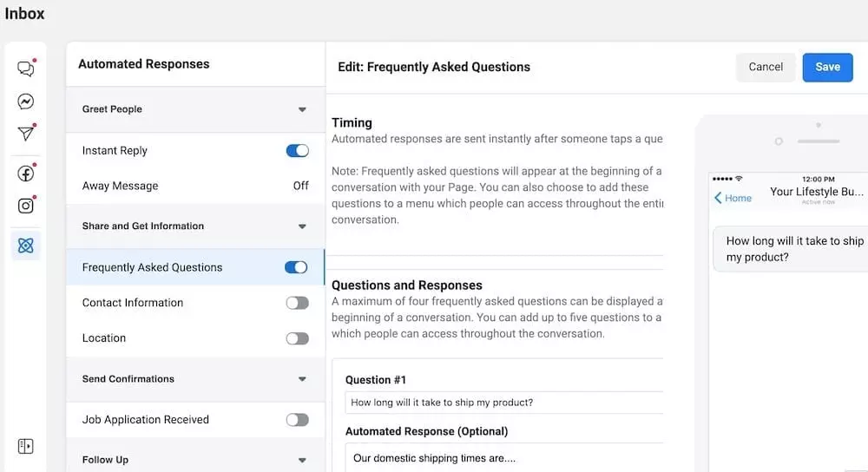
Task: Select Job Application Received item
Action: [x=146, y=420]
